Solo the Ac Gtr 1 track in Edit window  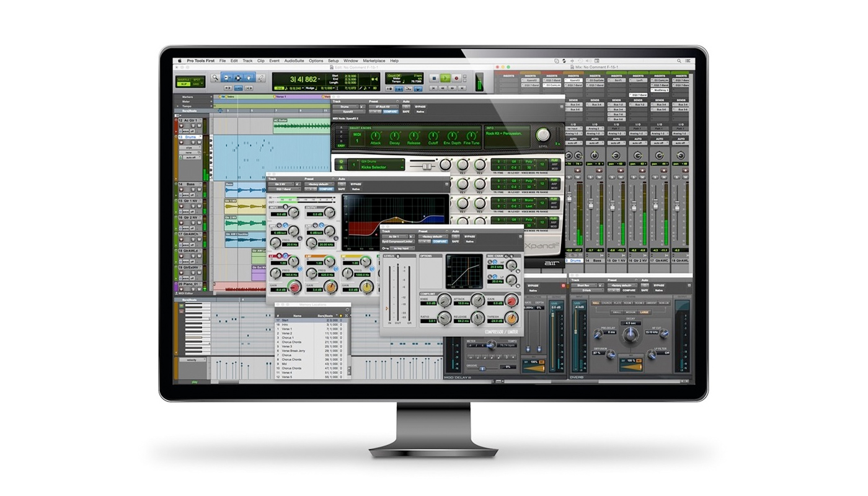pyautogui.click(x=193, y=126)
